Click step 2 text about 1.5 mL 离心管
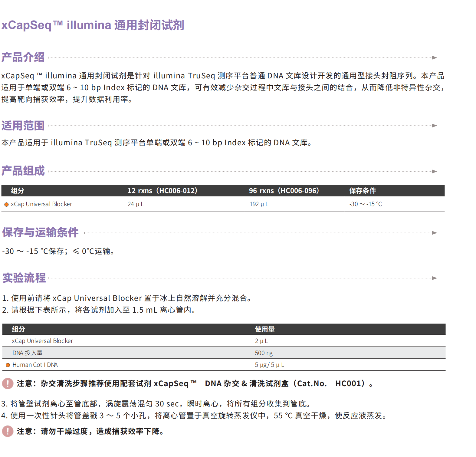The width and height of the screenshot is (476, 457). [99, 310]
